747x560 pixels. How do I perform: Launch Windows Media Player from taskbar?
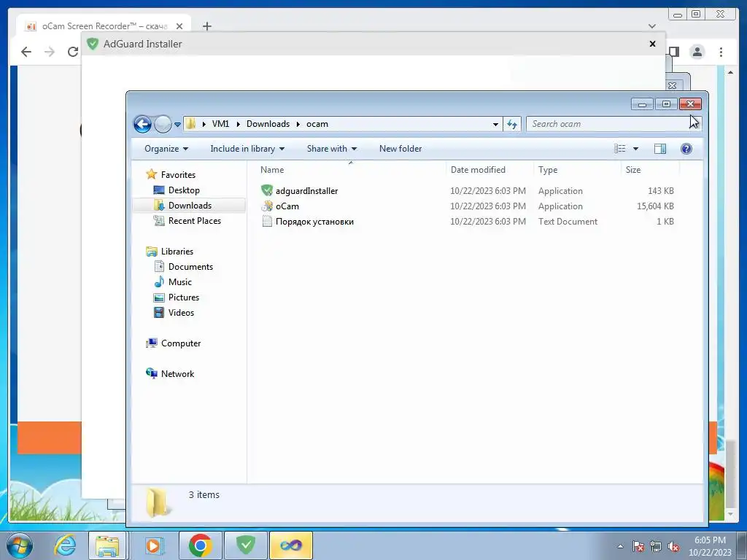pyautogui.click(x=153, y=545)
